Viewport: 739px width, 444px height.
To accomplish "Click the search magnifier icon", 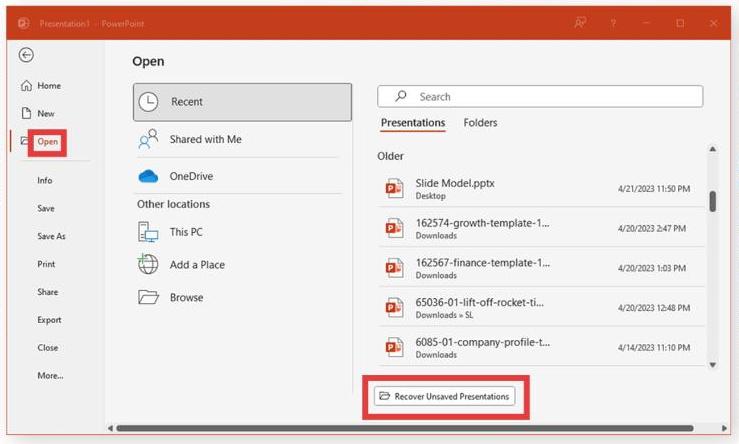I will tap(401, 96).
